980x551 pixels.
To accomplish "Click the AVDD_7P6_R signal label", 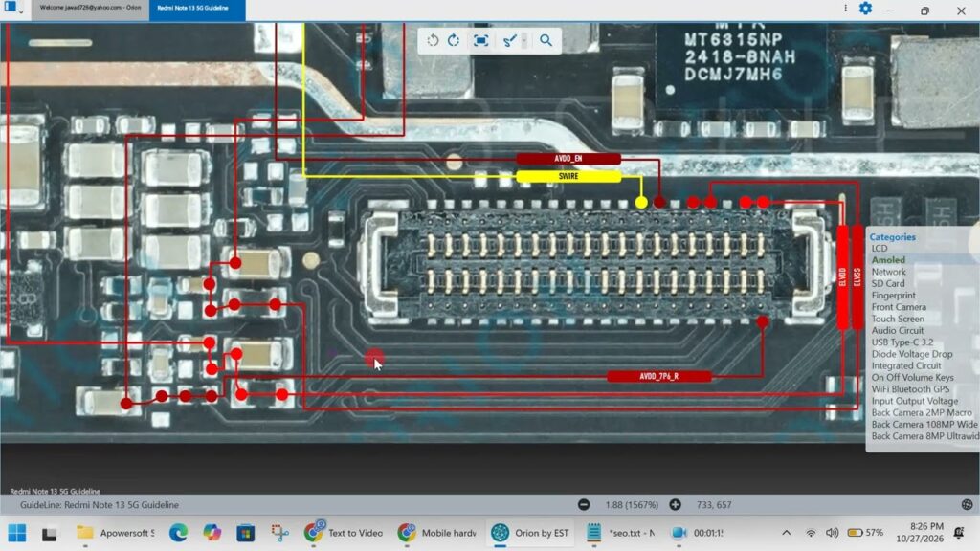I will click(x=658, y=376).
